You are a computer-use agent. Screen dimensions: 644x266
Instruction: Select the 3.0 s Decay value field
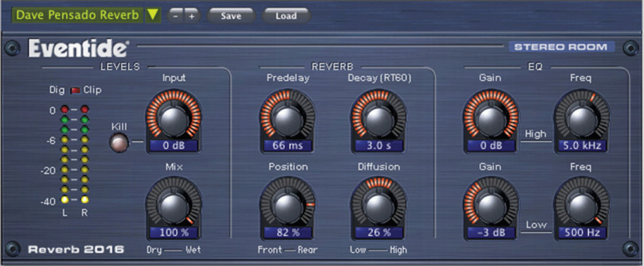[x=379, y=145]
